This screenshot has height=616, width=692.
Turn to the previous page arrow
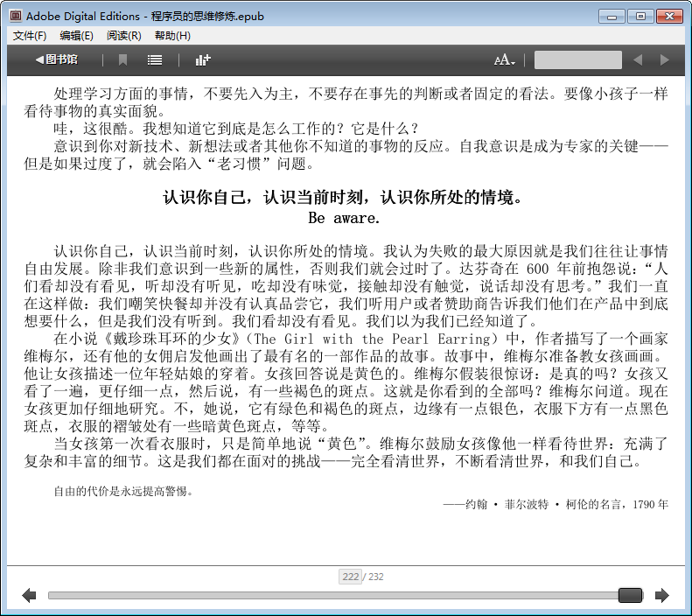[x=29, y=596]
